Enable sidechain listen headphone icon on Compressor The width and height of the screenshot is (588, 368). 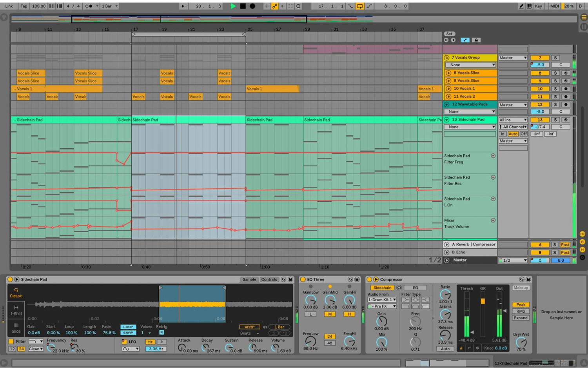399,288
